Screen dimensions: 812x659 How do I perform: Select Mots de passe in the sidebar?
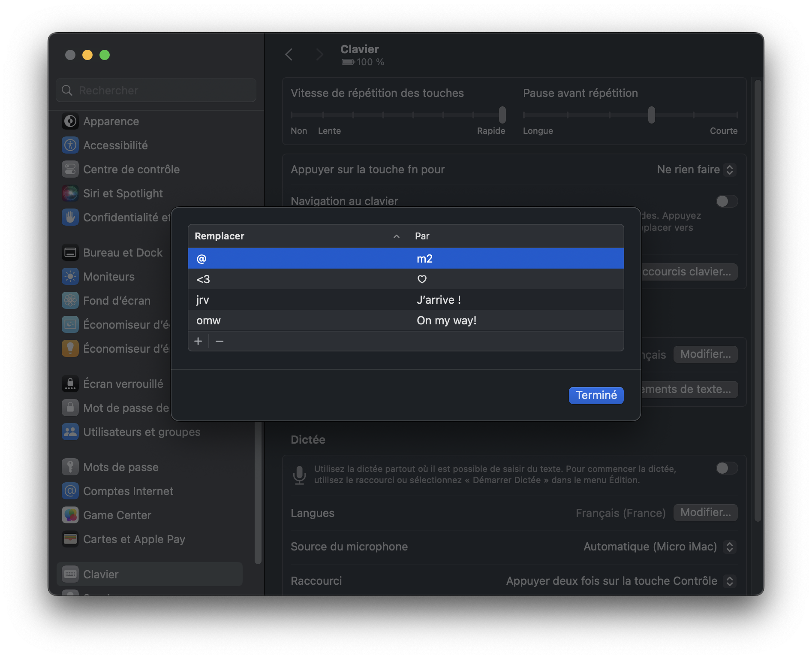pos(120,467)
